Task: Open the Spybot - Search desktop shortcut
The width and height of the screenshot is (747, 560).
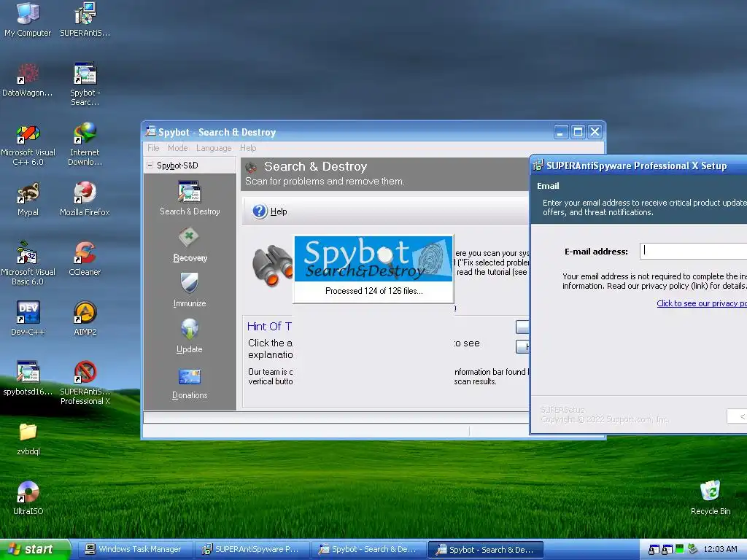Action: (x=85, y=84)
